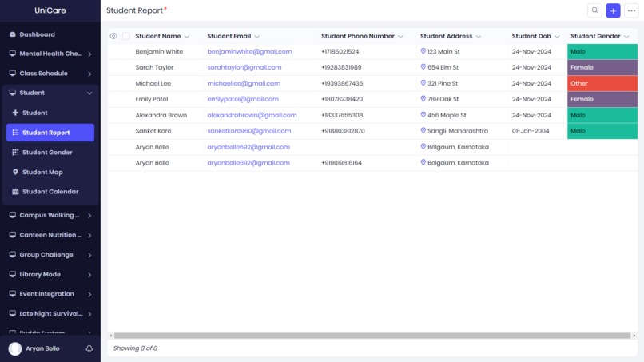Click the notification bell icon
This screenshot has height=362, width=644.
point(89,348)
